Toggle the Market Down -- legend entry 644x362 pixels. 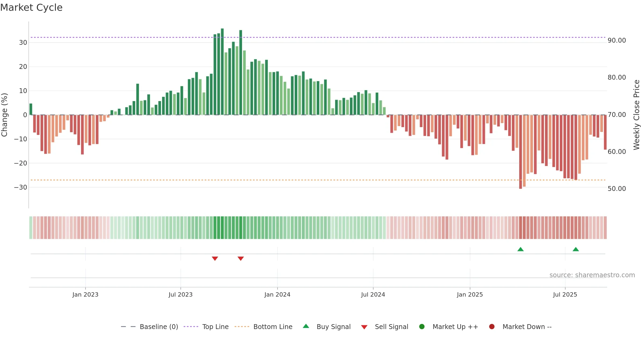(x=520, y=327)
